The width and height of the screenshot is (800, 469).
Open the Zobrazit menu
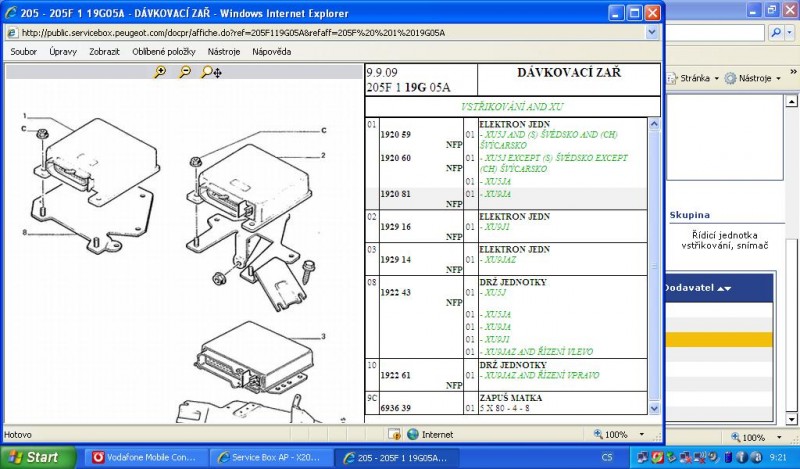(x=105, y=51)
